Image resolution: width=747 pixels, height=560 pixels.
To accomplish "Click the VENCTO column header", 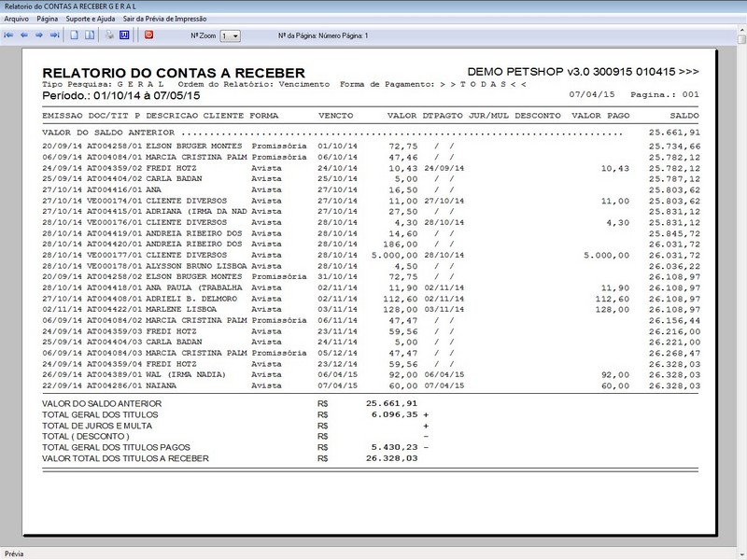I will (336, 116).
